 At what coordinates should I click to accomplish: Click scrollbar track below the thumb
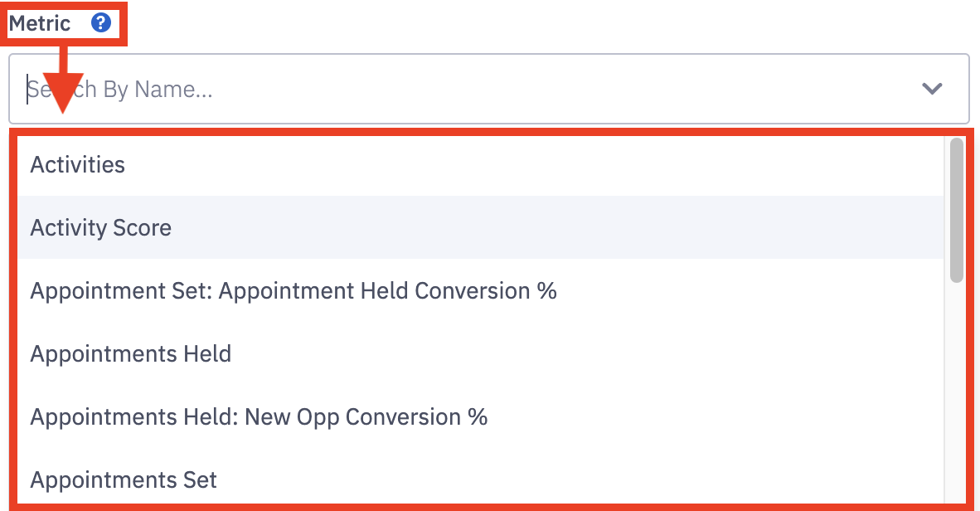956,390
